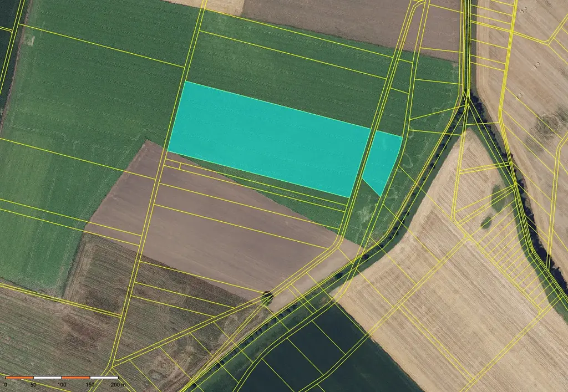The width and height of the screenshot is (568, 392).
Task: Click the "100" label on the scale bar
Action: point(62,384)
